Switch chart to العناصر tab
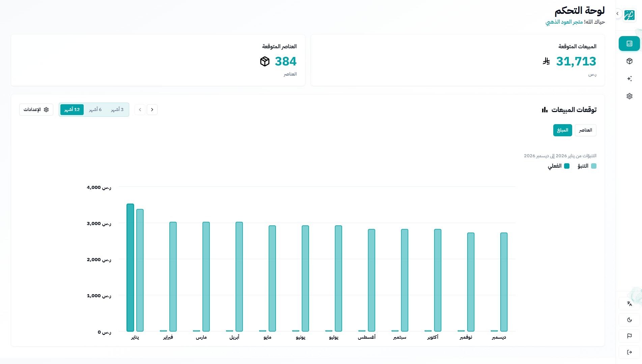 (x=585, y=130)
